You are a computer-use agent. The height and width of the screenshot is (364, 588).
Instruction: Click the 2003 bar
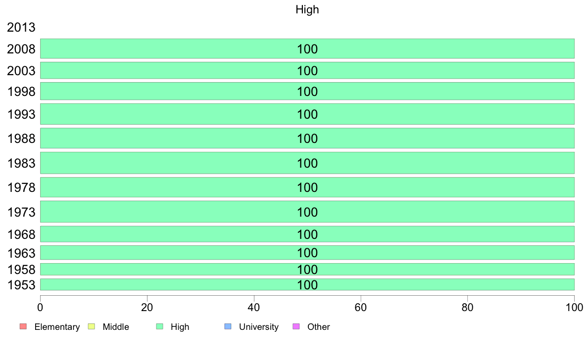click(x=307, y=71)
